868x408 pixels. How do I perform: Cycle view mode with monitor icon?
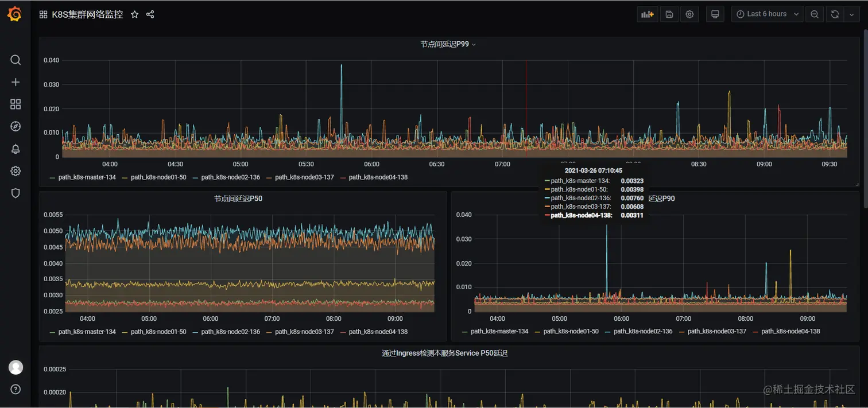[x=715, y=14]
